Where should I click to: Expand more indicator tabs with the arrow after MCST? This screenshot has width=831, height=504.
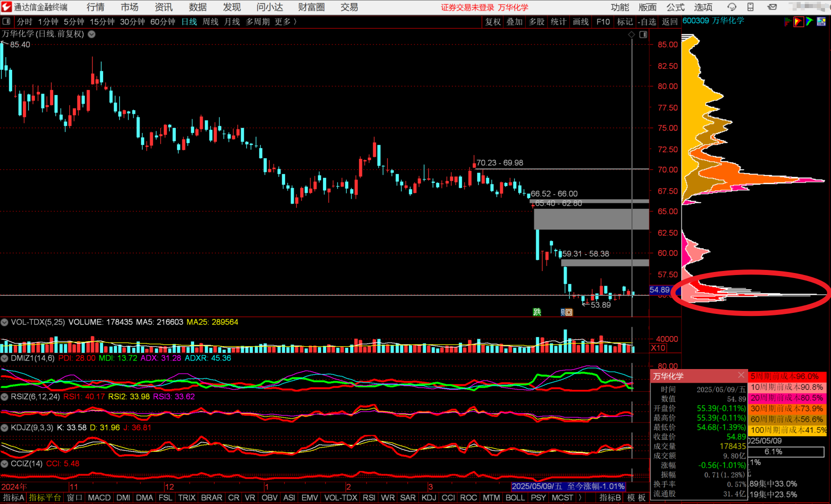point(580,498)
